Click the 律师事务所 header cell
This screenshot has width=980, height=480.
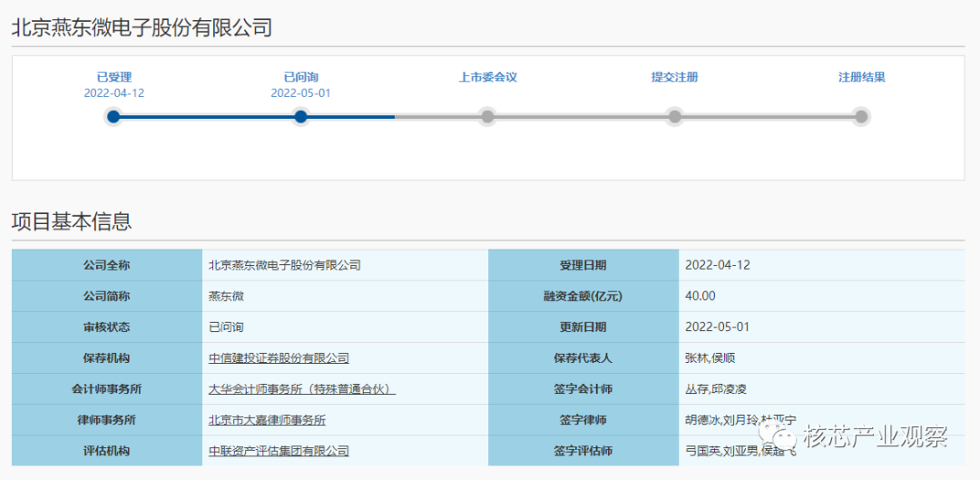pos(107,420)
